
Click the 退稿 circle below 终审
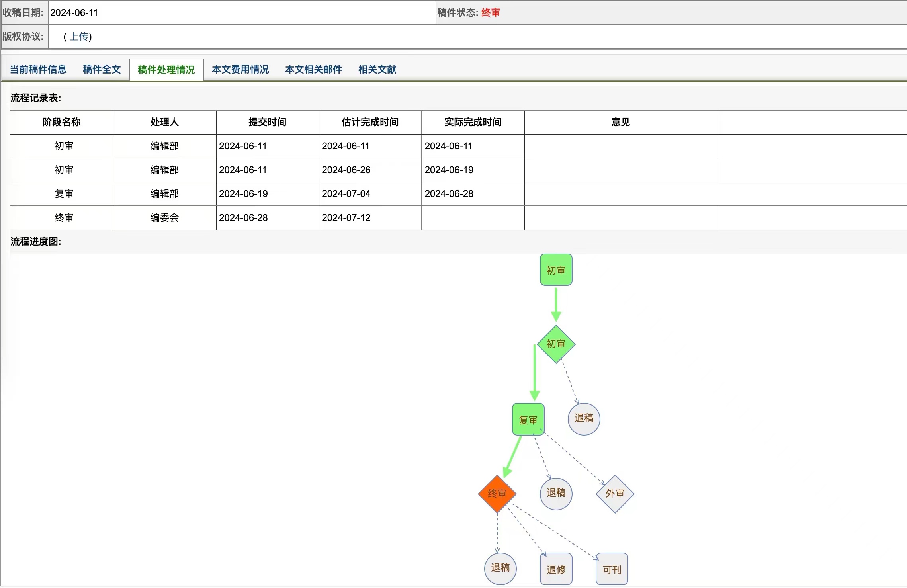[500, 568]
